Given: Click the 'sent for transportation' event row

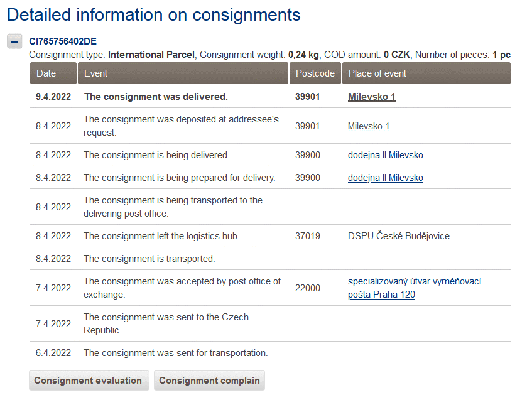Looking at the screenshot, I should point(175,353).
